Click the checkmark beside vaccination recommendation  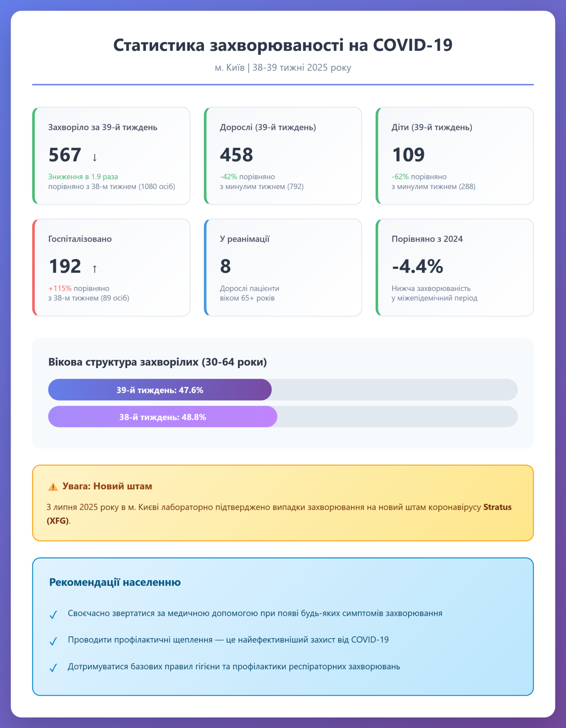53,641
